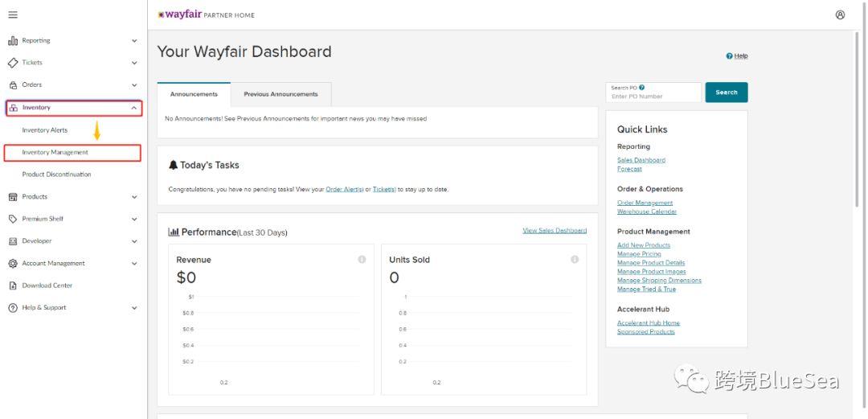Open the Order Management quick link
The height and width of the screenshot is (419, 868).
tap(645, 203)
